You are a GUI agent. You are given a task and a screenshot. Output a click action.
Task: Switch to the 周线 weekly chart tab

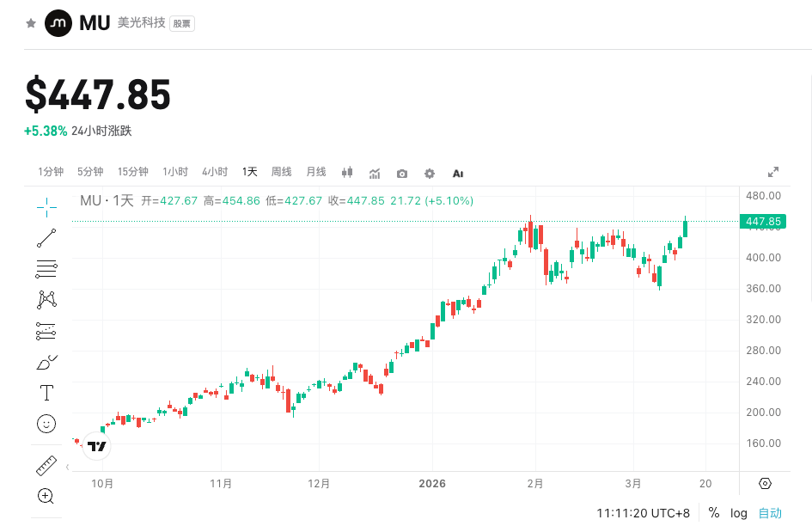pyautogui.click(x=280, y=172)
